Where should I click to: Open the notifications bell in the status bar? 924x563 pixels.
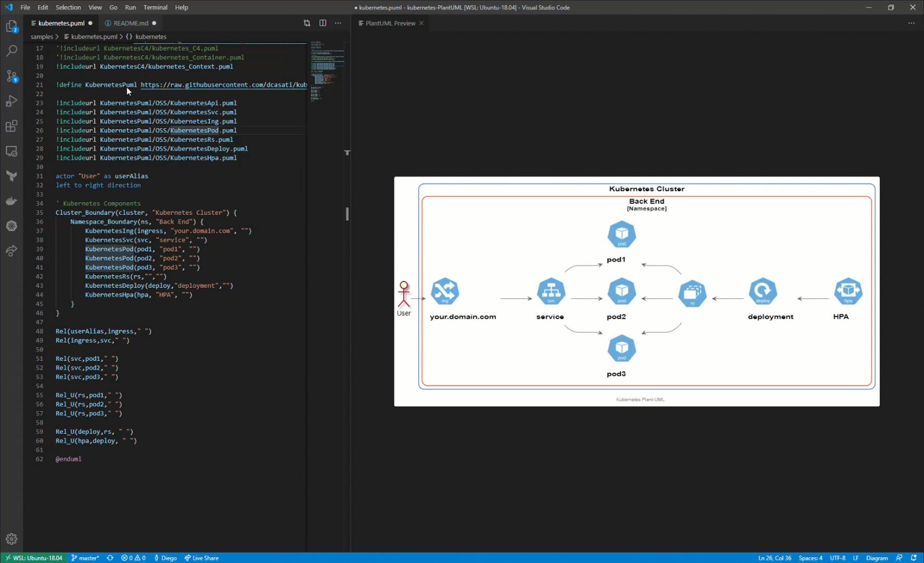tap(914, 558)
